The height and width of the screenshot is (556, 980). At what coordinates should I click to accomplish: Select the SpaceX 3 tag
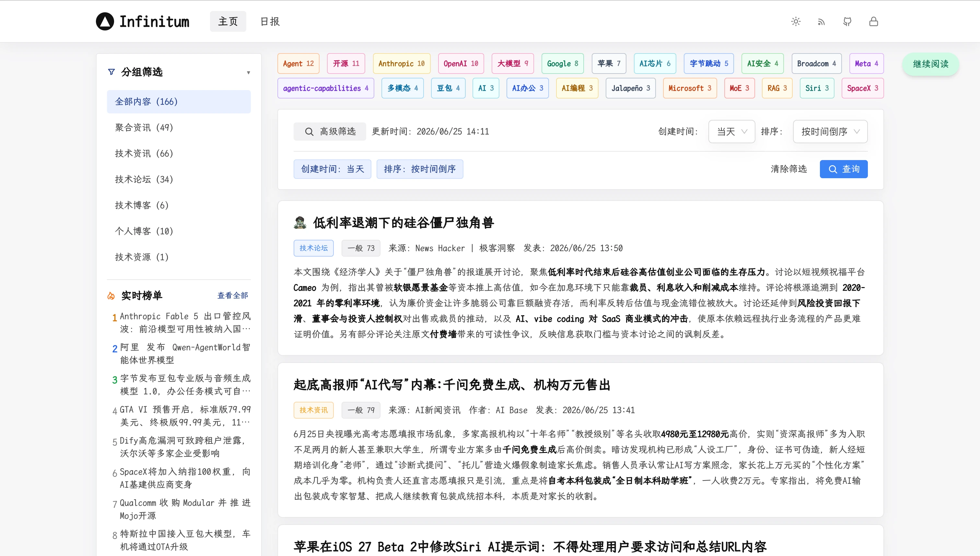(x=862, y=88)
